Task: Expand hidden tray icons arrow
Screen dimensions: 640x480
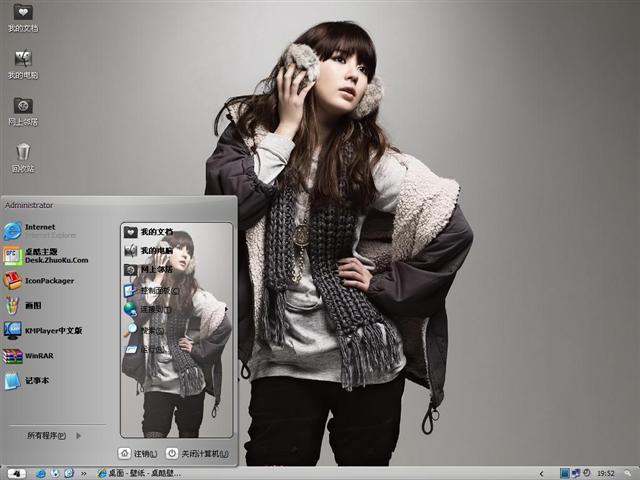Action: click(541, 473)
